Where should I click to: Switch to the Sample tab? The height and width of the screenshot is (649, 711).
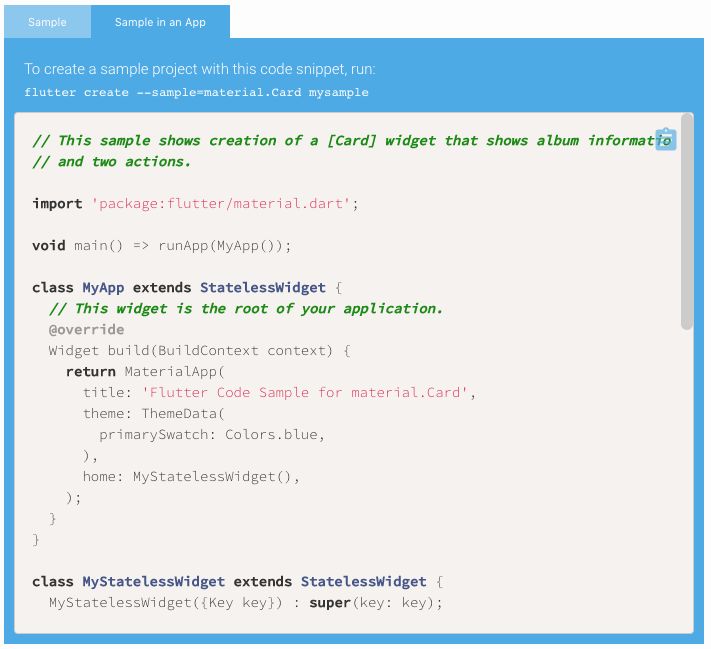coord(47,22)
